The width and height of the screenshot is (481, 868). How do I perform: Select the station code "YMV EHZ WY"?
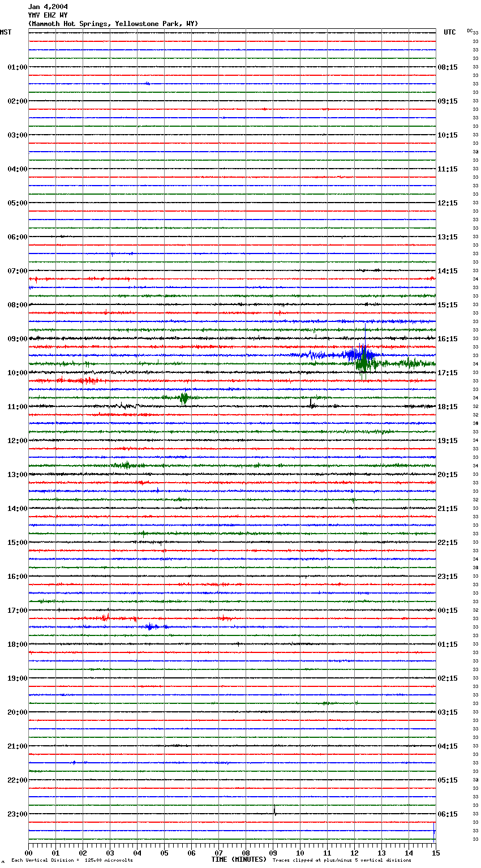point(48,15)
